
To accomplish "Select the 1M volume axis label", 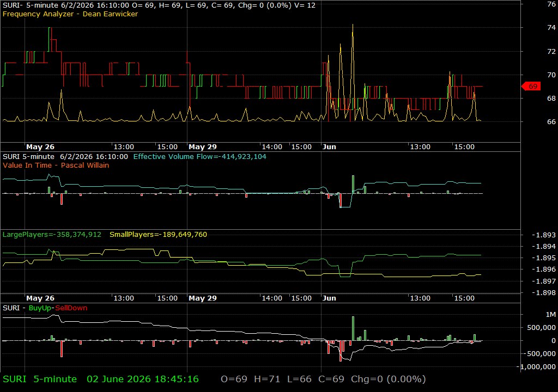I will 550,315.
